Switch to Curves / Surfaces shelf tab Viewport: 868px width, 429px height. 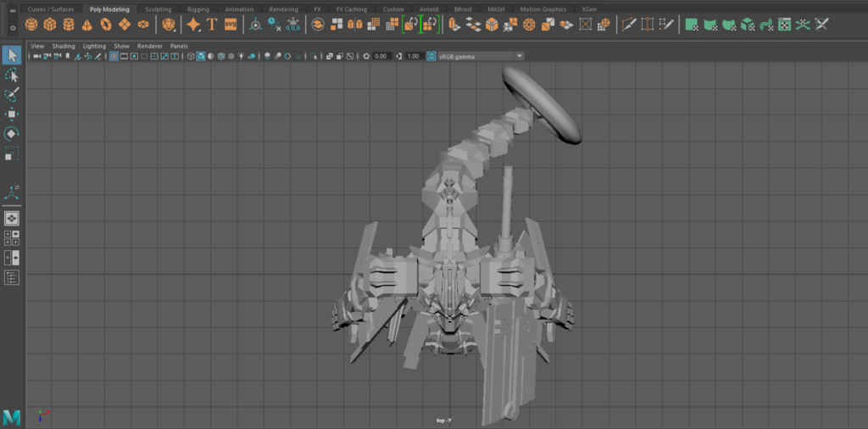50,9
